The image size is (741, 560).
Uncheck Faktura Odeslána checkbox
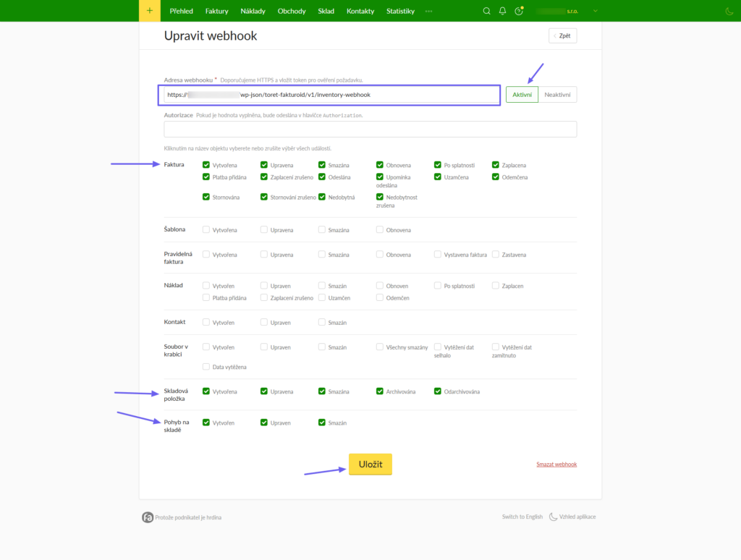click(x=322, y=177)
